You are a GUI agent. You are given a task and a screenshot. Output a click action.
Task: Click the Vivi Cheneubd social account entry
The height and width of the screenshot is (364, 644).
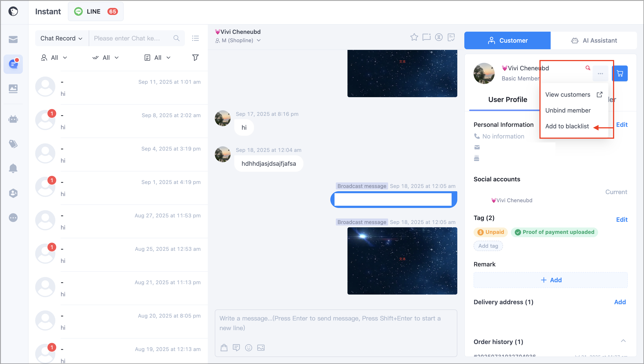tap(512, 200)
